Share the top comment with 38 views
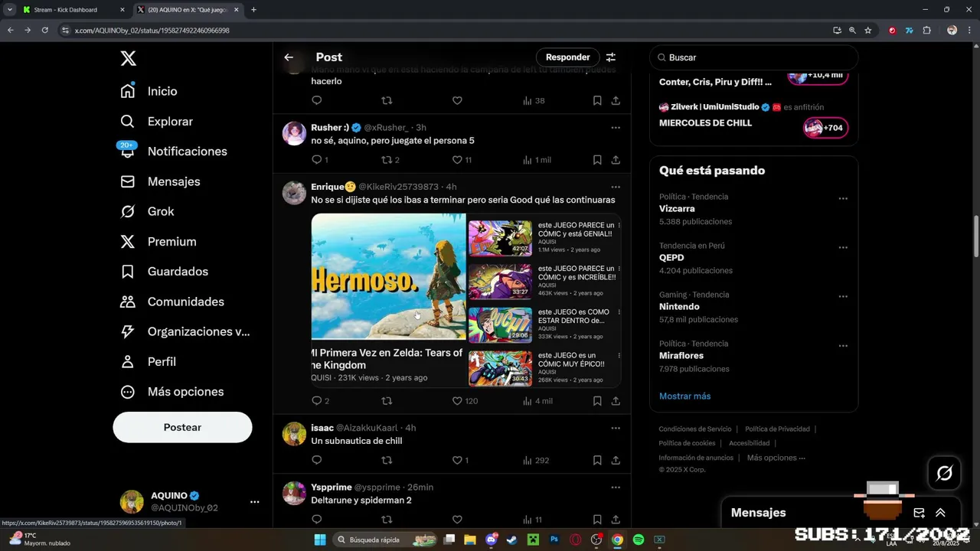 616,100
